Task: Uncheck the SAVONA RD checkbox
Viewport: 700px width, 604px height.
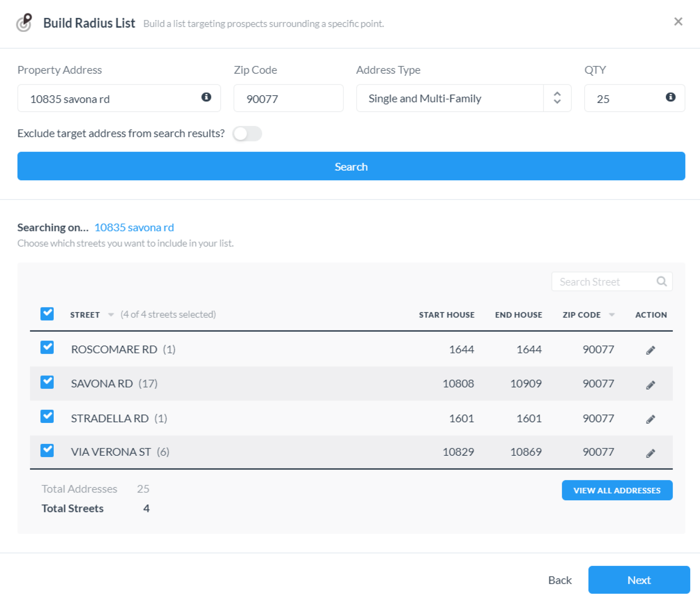Action: 47,382
